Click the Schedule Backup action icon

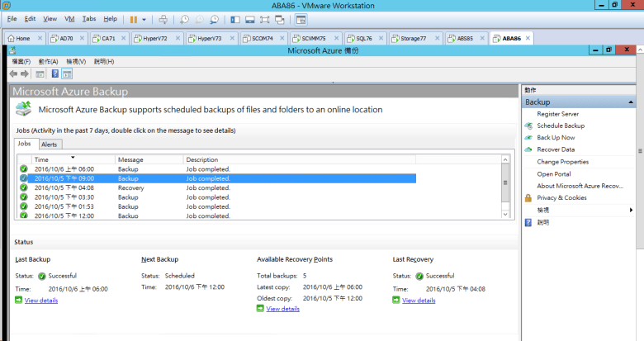click(x=528, y=126)
